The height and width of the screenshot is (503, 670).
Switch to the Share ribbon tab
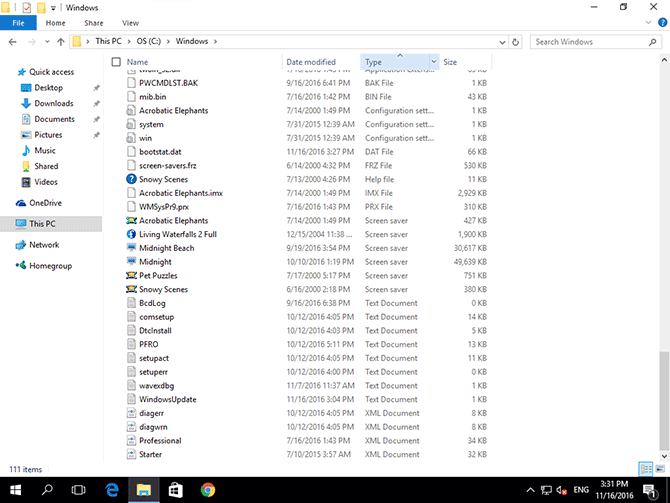point(94,23)
